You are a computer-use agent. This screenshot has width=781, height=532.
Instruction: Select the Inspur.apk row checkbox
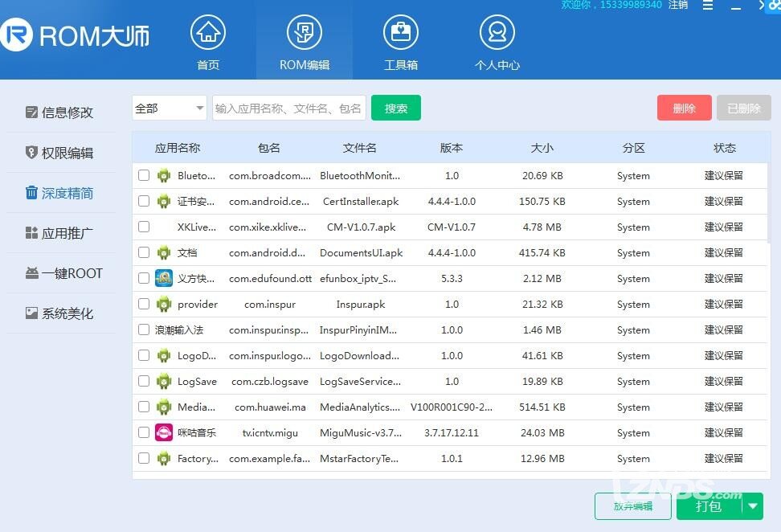pyautogui.click(x=144, y=304)
